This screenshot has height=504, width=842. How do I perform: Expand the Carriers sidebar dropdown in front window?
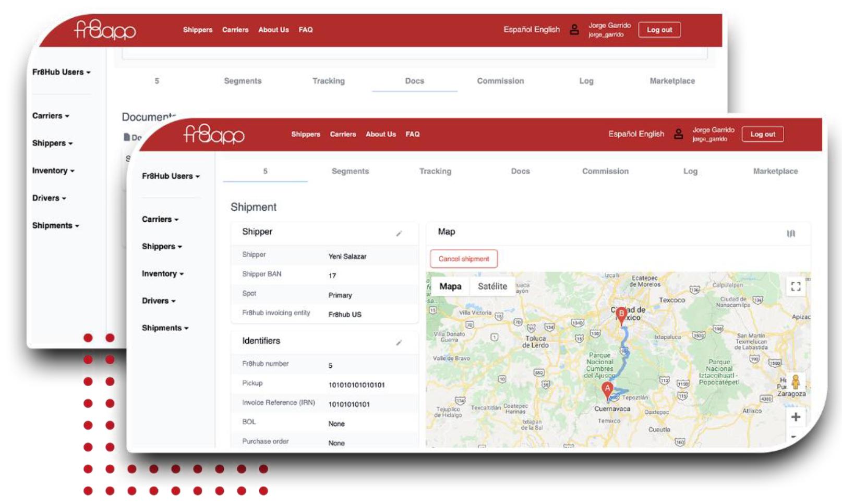(160, 220)
